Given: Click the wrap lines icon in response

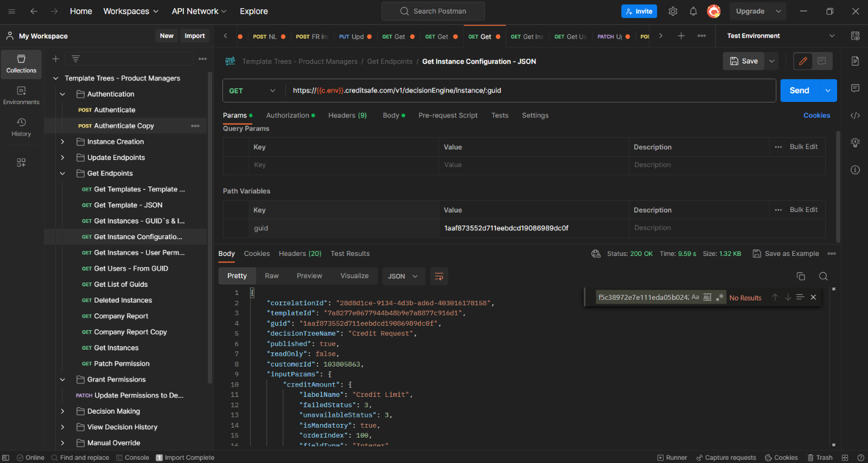Looking at the screenshot, I should click(439, 276).
